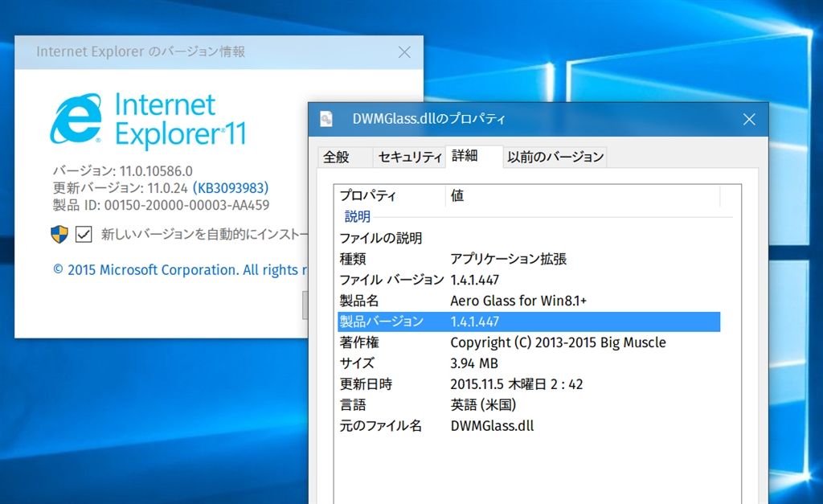The width and height of the screenshot is (823, 504).
Task: Select the highlighted 製品バージョン row
Action: 529,322
